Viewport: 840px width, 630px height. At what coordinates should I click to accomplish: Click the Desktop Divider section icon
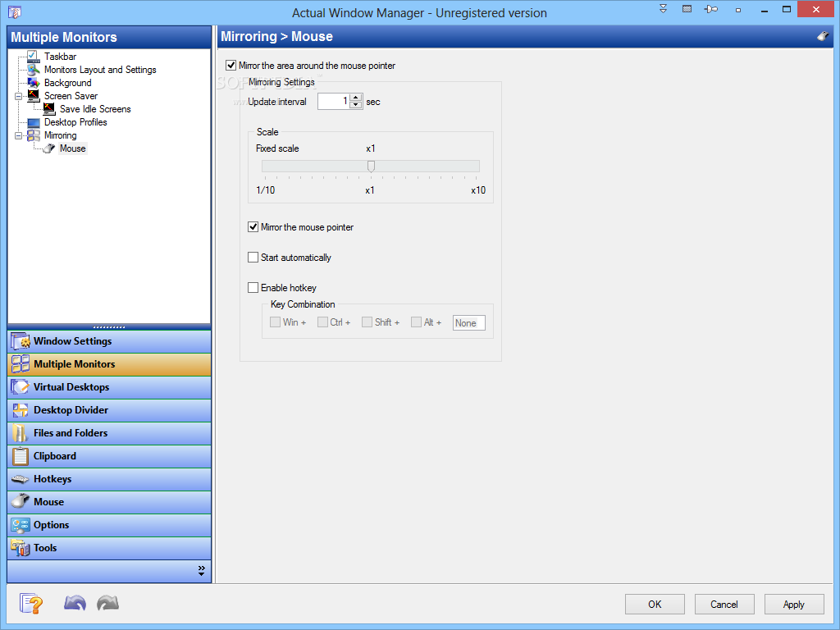(x=21, y=410)
